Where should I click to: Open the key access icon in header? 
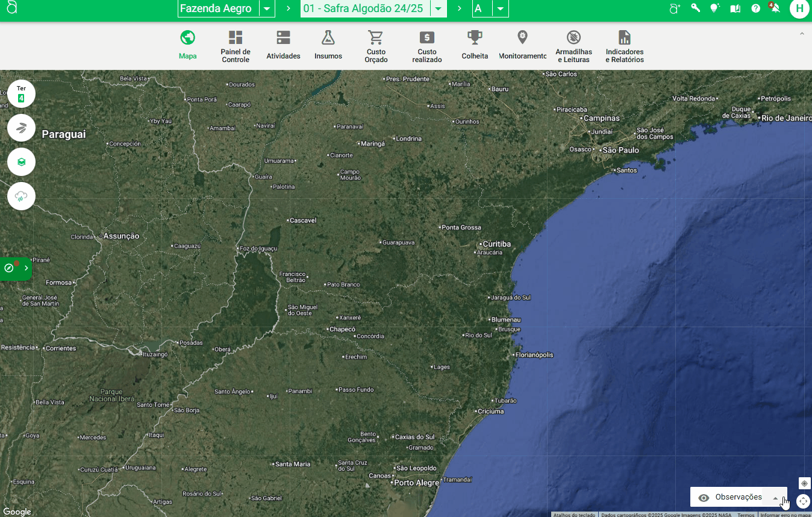pyautogui.click(x=695, y=8)
